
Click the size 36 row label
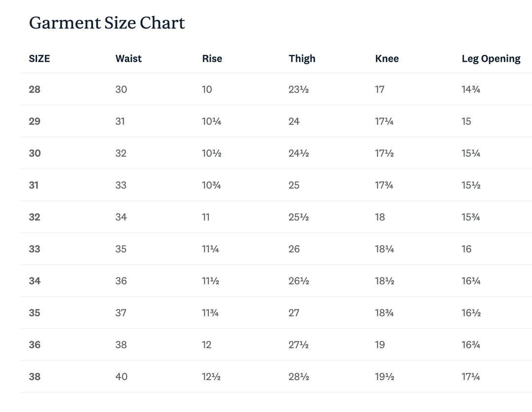tap(34, 344)
